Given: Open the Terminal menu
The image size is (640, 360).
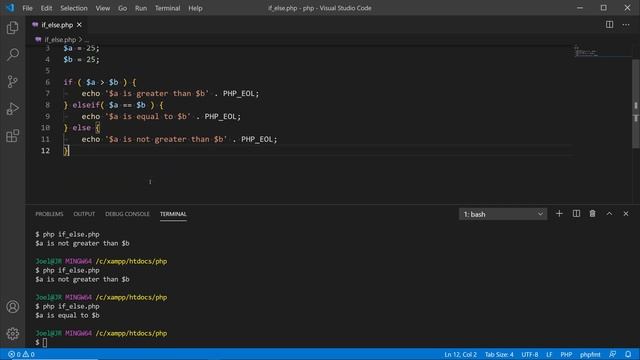Looking at the screenshot, I should point(167,8).
